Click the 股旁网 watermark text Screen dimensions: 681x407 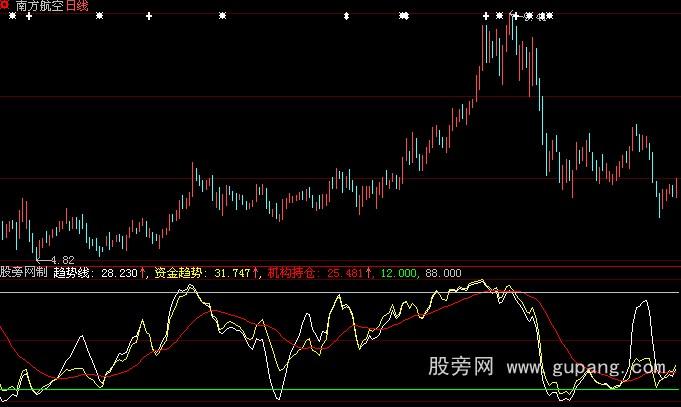tap(463, 367)
